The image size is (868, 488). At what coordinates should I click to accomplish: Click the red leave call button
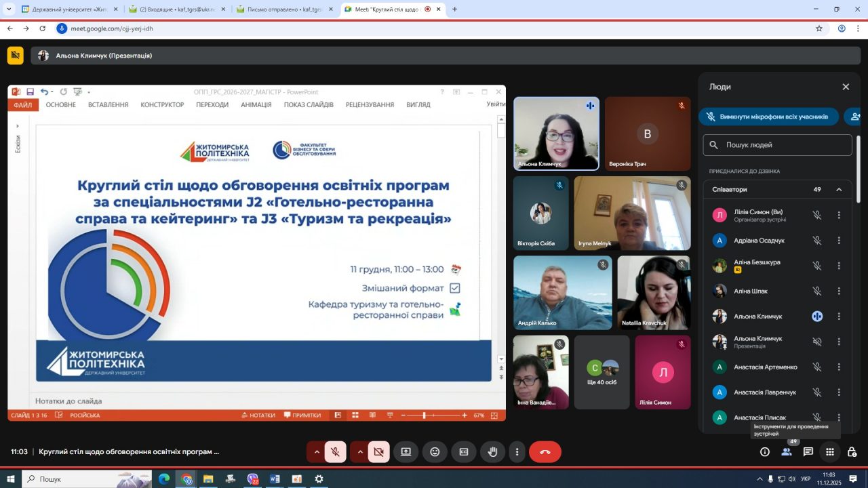coord(545,452)
